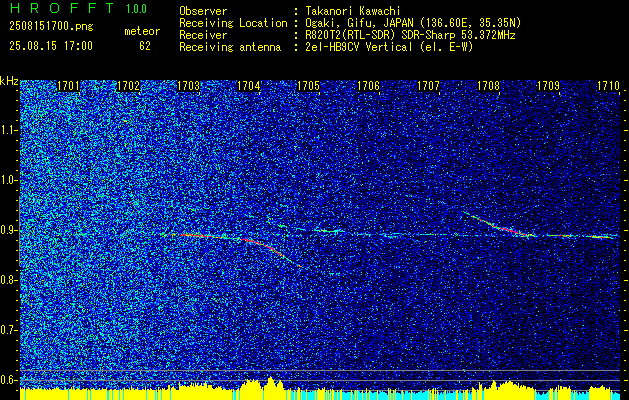Image resolution: width=629 pixels, height=400 pixels.
Task: Click the 1.0 kHz axis label
Action: [x=8, y=180]
